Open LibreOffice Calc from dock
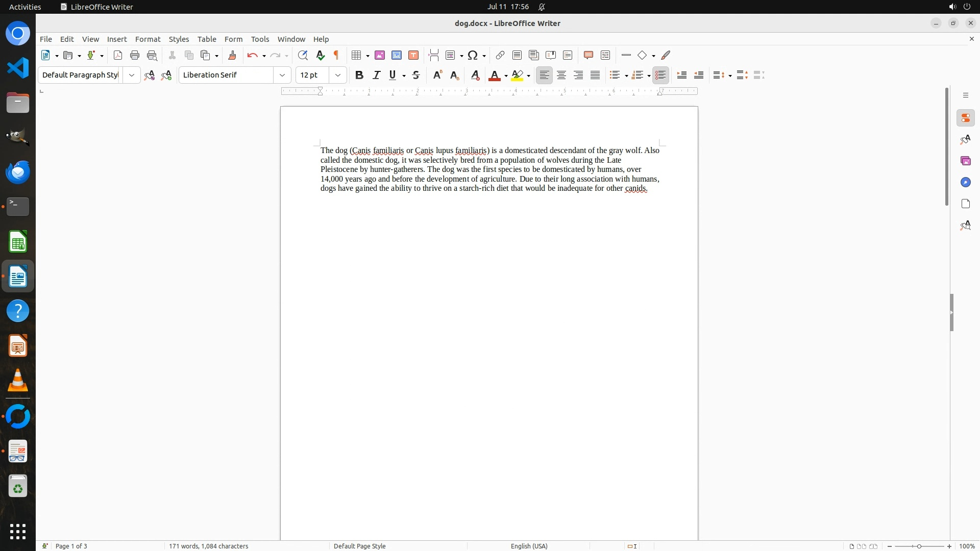Screen dimensions: 980x551 [18, 242]
